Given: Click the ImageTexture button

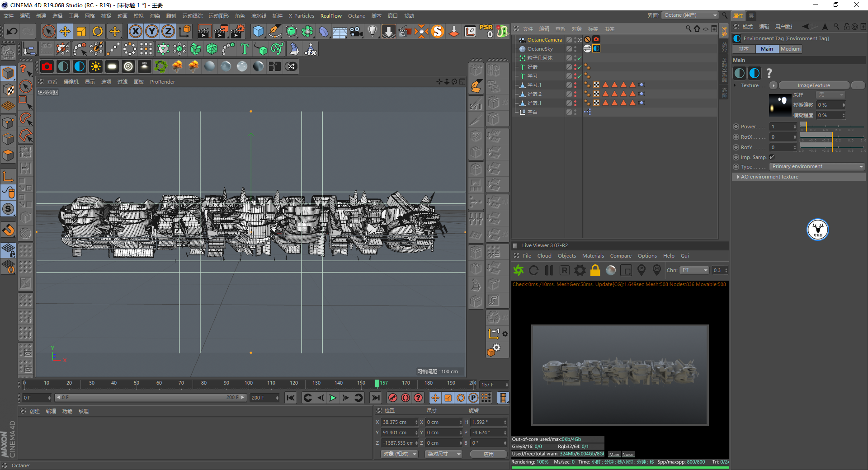Looking at the screenshot, I should (x=813, y=85).
